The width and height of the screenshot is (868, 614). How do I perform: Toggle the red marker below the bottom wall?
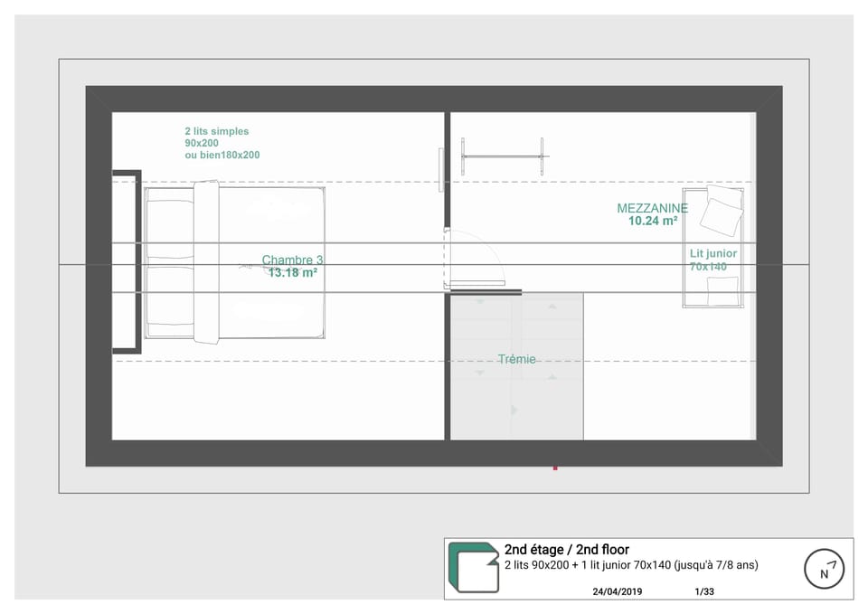coord(555,468)
